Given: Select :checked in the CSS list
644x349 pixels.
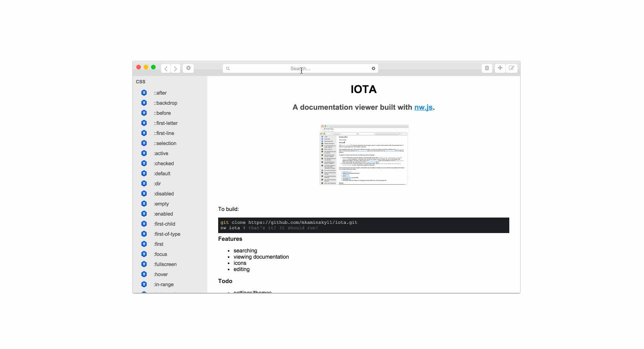Looking at the screenshot, I should click(x=163, y=164).
